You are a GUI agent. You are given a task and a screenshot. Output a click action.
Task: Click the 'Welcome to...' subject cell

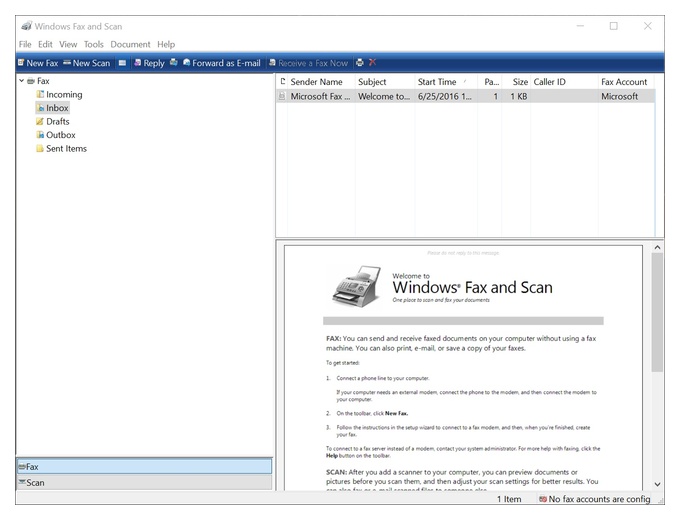(x=384, y=96)
